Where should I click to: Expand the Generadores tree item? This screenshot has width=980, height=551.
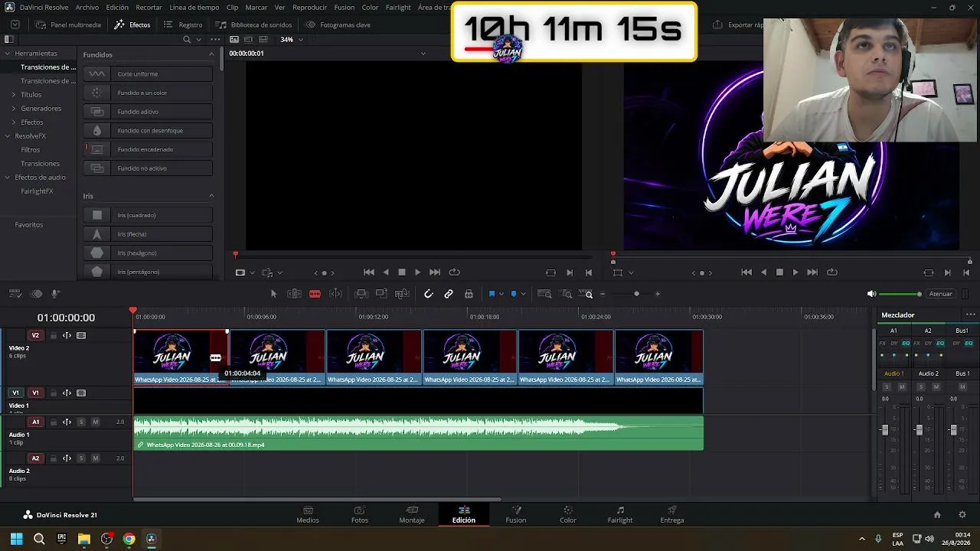pyautogui.click(x=14, y=109)
